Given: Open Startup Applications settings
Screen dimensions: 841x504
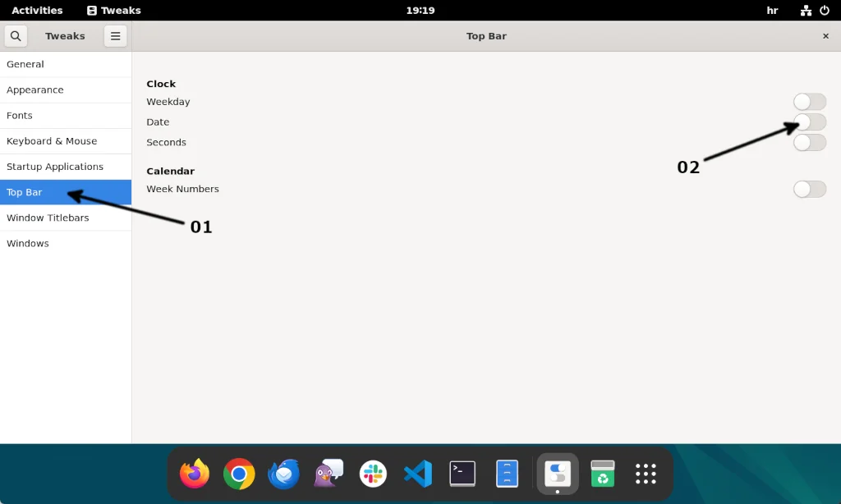Looking at the screenshot, I should [54, 166].
